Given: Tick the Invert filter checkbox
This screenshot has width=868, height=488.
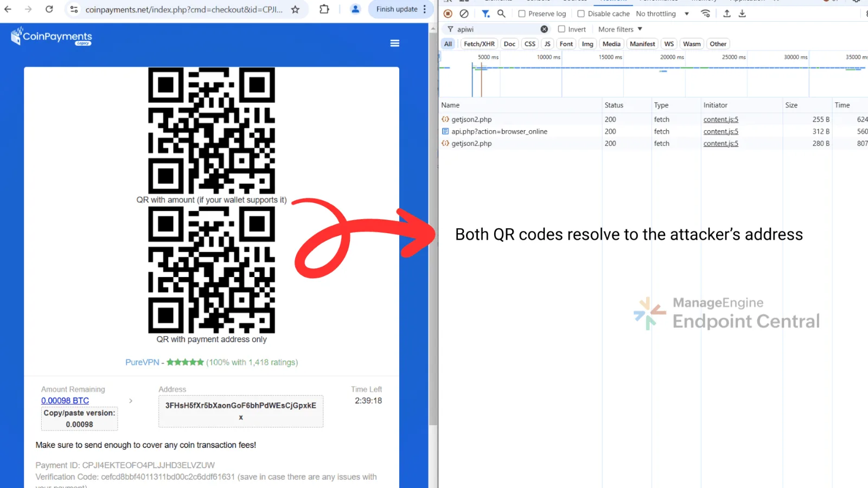Looking at the screenshot, I should [561, 29].
